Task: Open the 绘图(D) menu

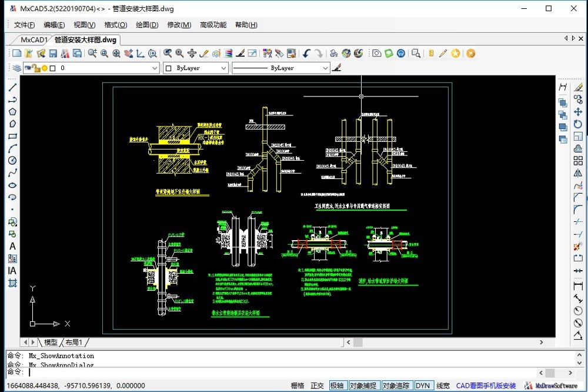Action: (147, 25)
